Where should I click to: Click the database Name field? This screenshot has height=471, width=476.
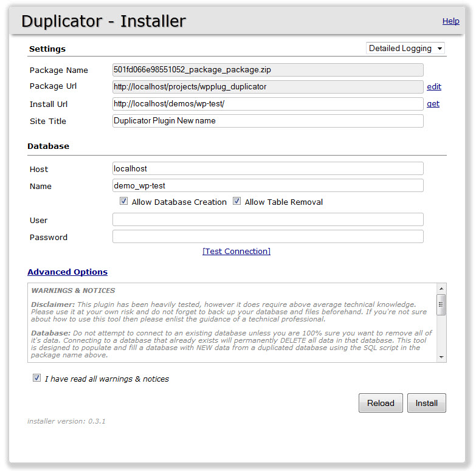click(x=267, y=185)
